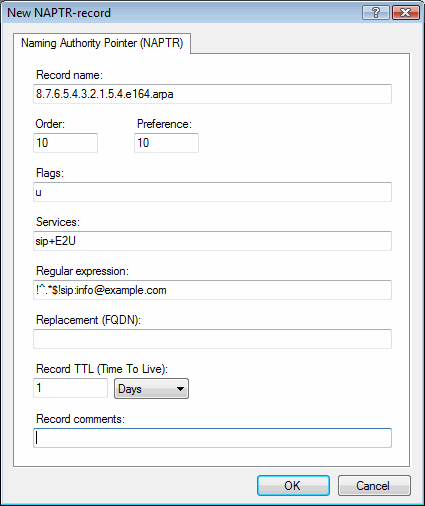Click the 'Regular expression:' label
The height and width of the screenshot is (506, 425).
[x=82, y=271]
